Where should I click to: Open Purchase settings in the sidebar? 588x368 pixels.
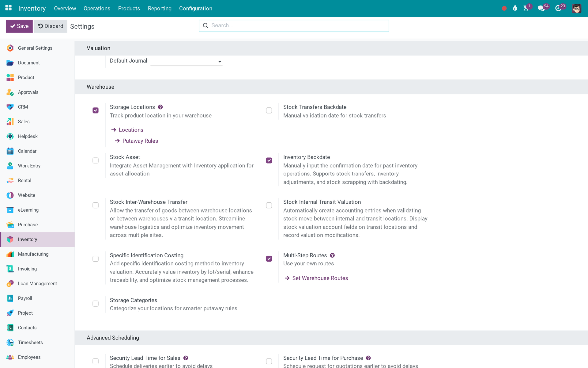pyautogui.click(x=37, y=225)
